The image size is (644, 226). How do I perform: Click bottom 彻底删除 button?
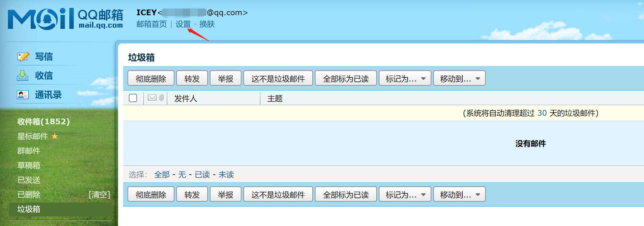click(151, 194)
